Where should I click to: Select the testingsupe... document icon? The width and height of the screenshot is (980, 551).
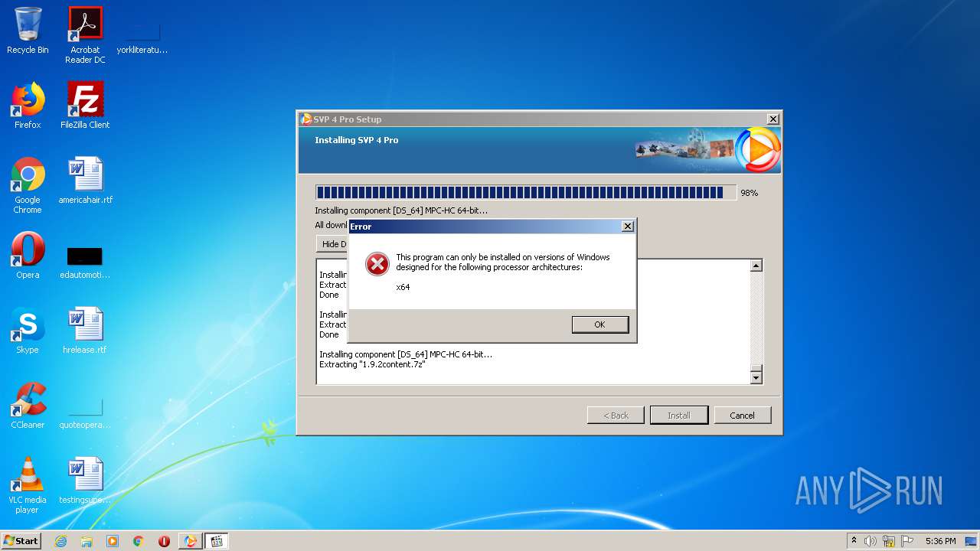click(x=85, y=481)
